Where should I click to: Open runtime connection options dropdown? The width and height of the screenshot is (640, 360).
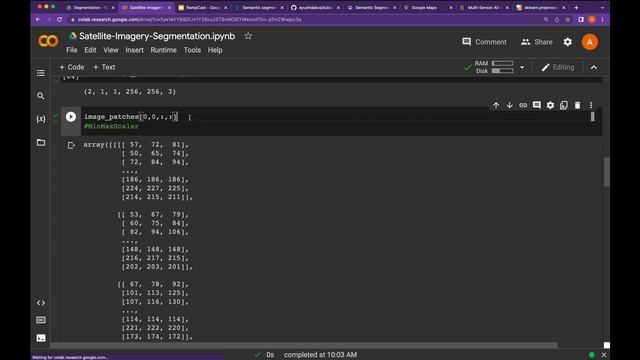click(522, 67)
